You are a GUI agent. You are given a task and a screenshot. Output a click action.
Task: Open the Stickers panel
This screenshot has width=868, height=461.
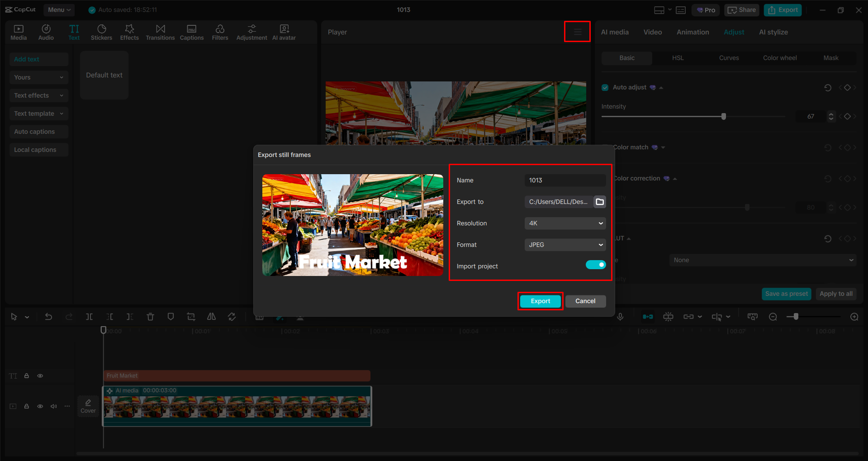[101, 32]
